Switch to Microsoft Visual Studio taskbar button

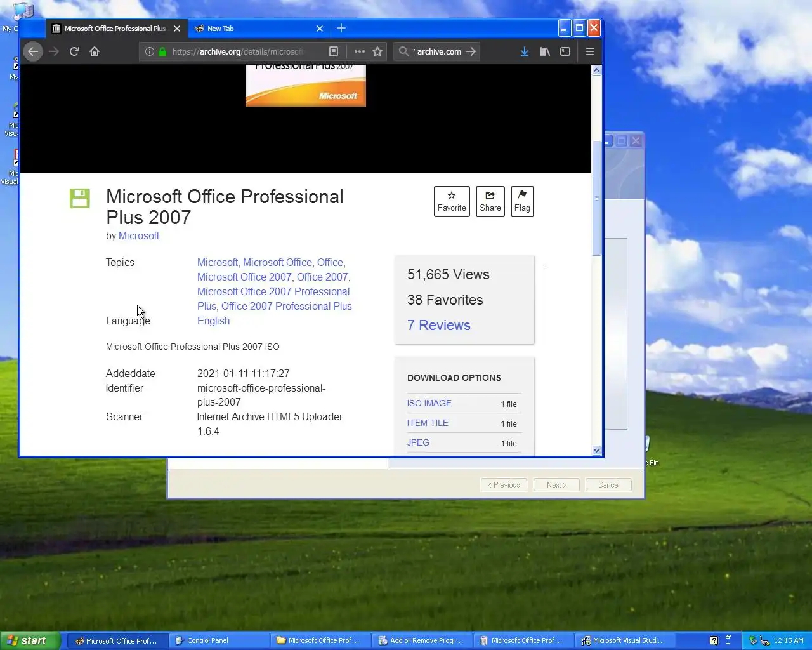625,640
